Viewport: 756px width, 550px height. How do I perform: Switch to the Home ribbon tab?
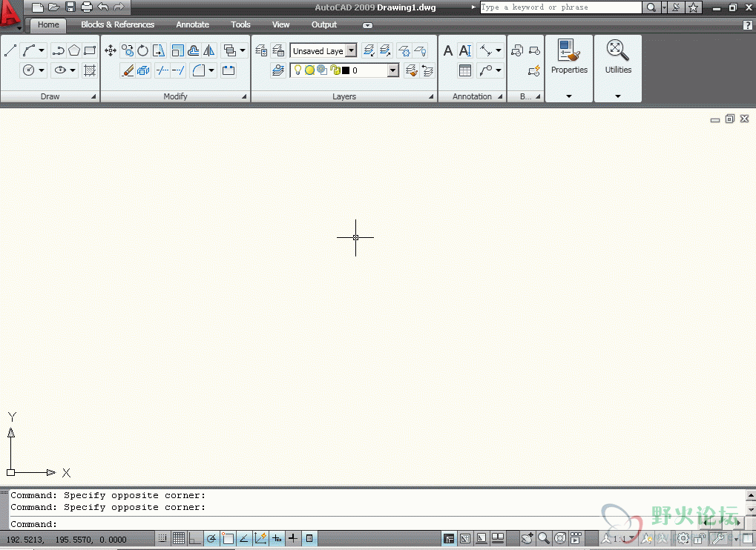(48, 24)
